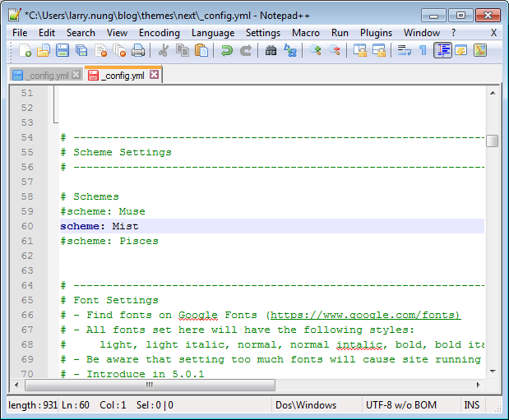Open the Replace dialog icon
This screenshot has height=420, width=509.
pyautogui.click(x=290, y=51)
